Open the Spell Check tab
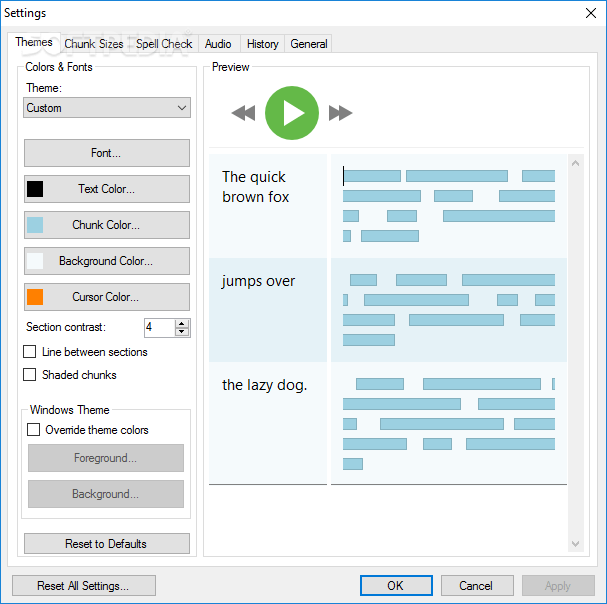Image resolution: width=607 pixels, height=604 pixels. pos(164,44)
